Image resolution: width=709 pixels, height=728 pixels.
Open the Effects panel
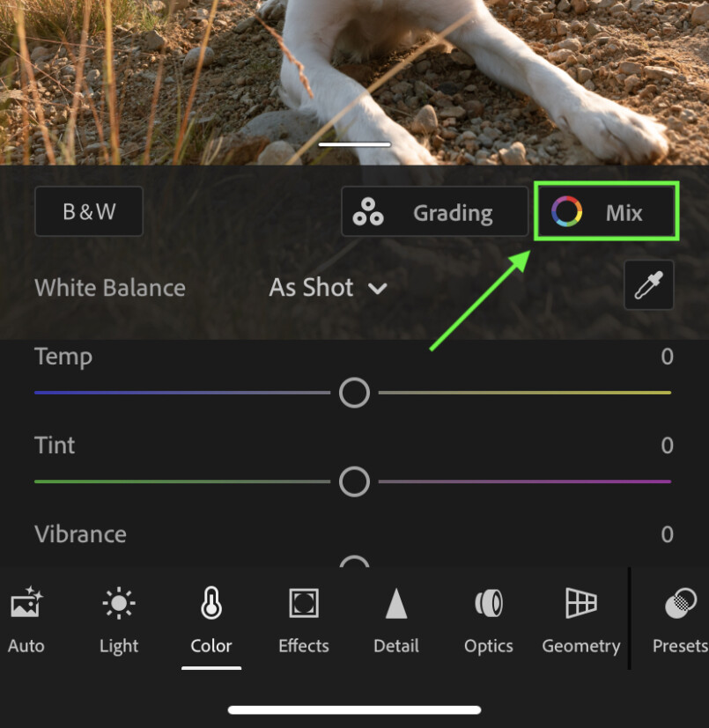[303, 619]
